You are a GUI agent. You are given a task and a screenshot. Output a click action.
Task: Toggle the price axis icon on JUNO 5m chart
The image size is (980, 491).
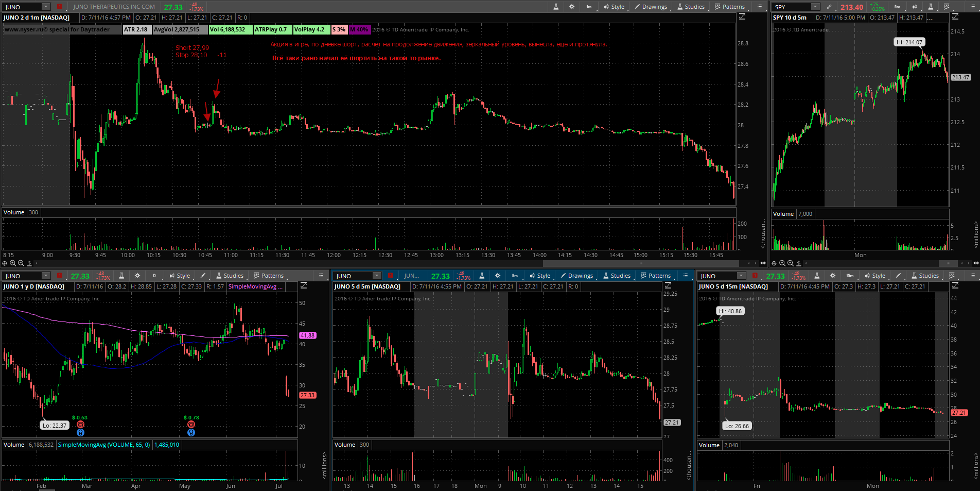[x=668, y=286]
